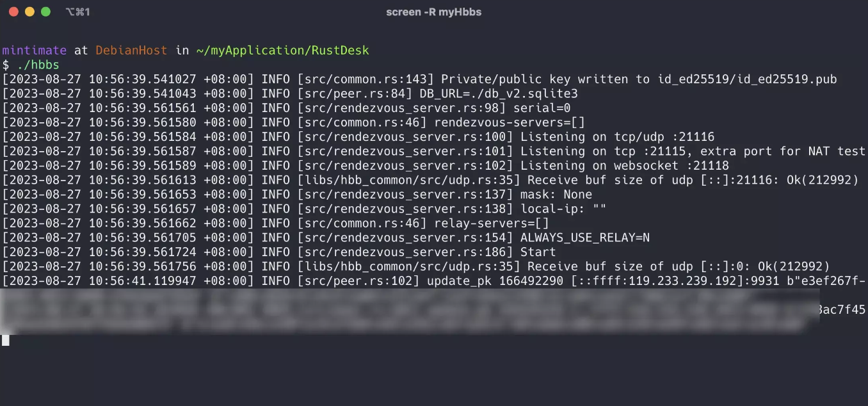
Task: Click the "ALWAYS_USE_RELAY=N" log entry
Action: click(584, 238)
